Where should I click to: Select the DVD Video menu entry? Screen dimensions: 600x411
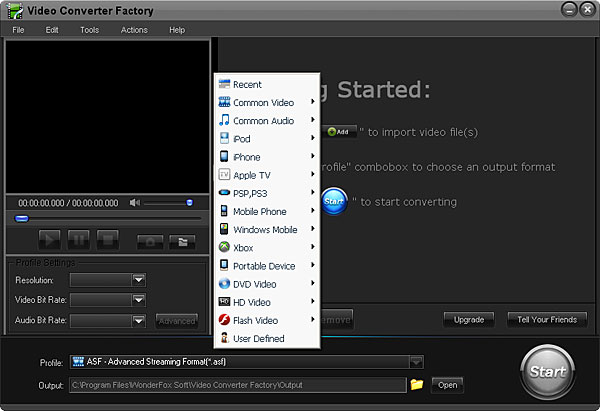click(267, 284)
